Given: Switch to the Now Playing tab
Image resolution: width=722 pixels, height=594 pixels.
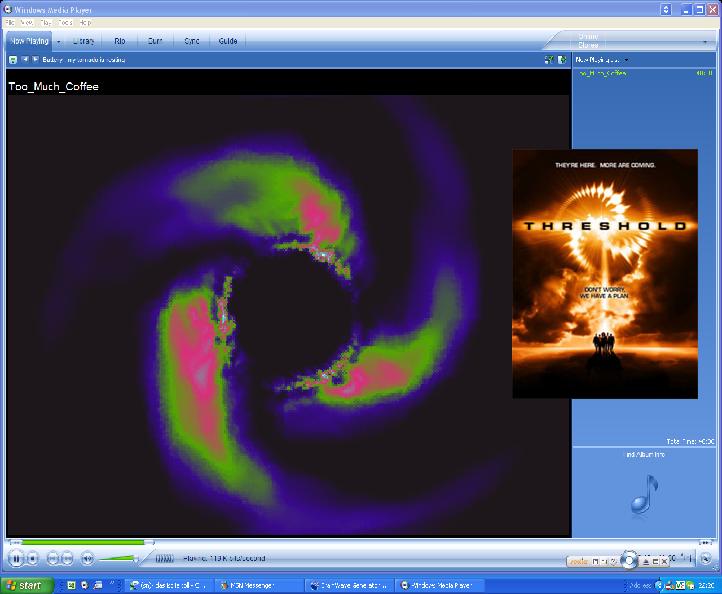Looking at the screenshot, I should tap(29, 41).
